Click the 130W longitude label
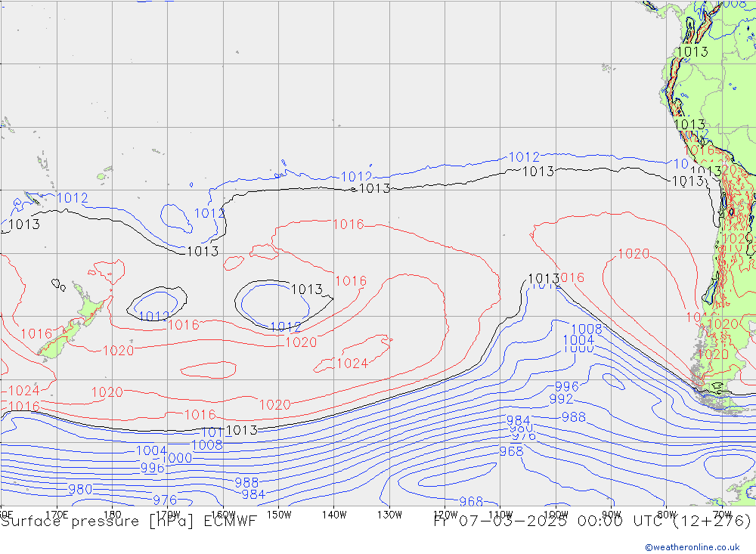The image size is (756, 554). click(389, 515)
